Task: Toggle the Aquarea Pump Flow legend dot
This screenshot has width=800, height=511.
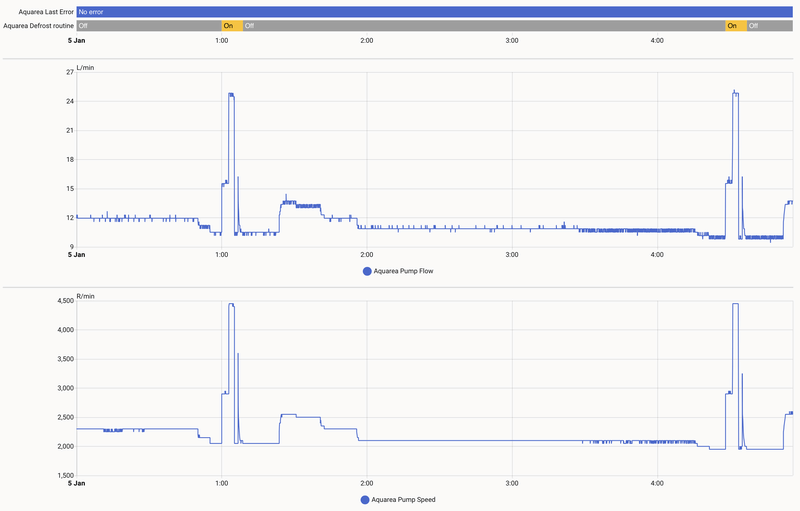Action: point(367,271)
